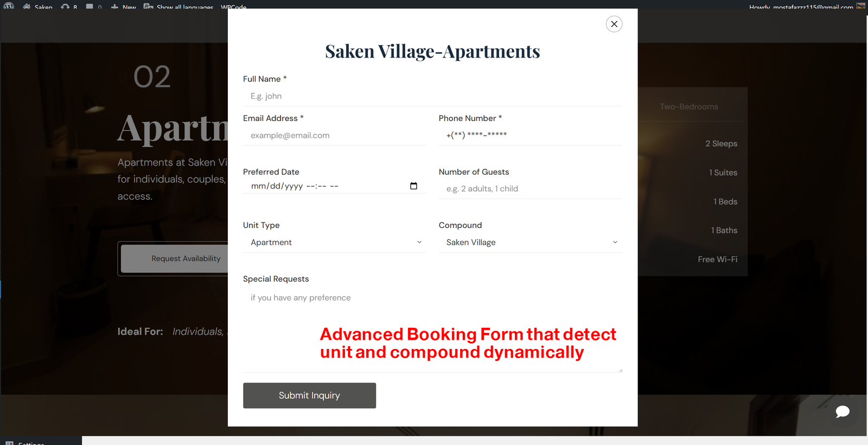This screenshot has width=868, height=445.
Task: Expand the Unit Type dropdown
Action: [x=334, y=243]
